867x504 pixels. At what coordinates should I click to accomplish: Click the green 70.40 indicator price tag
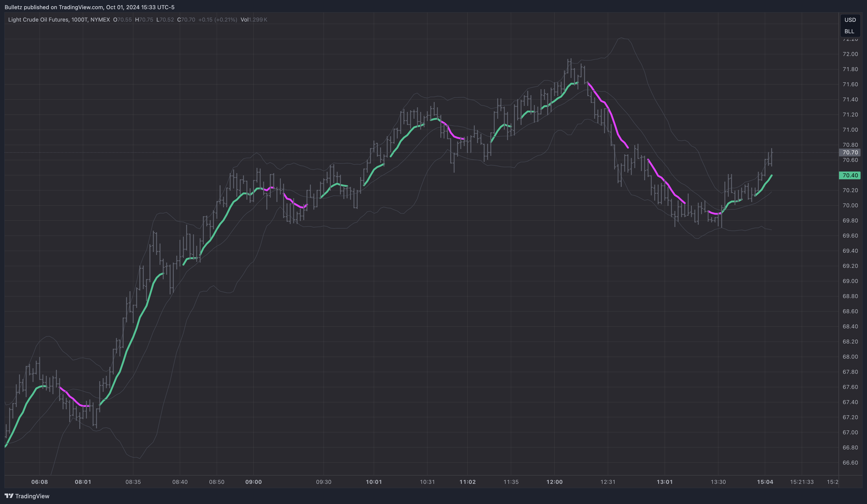point(850,175)
